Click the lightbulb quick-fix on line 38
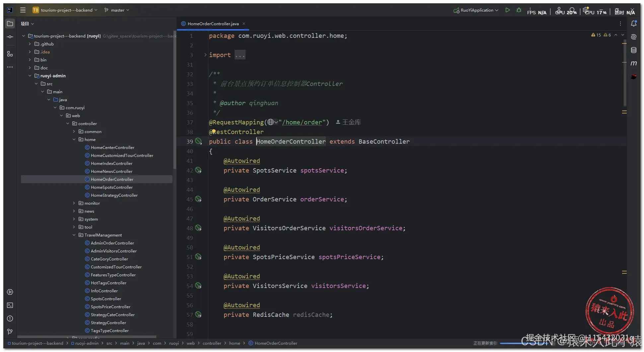 pos(214,131)
